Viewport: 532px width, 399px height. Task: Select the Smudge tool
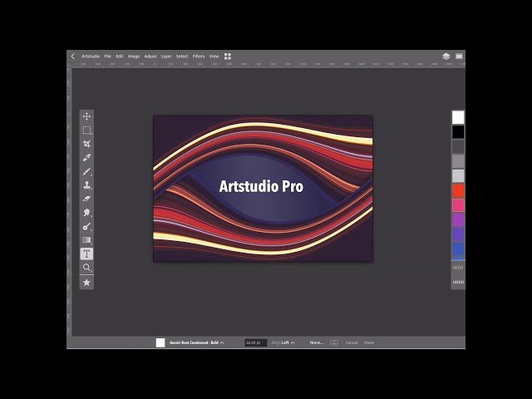tap(86, 213)
